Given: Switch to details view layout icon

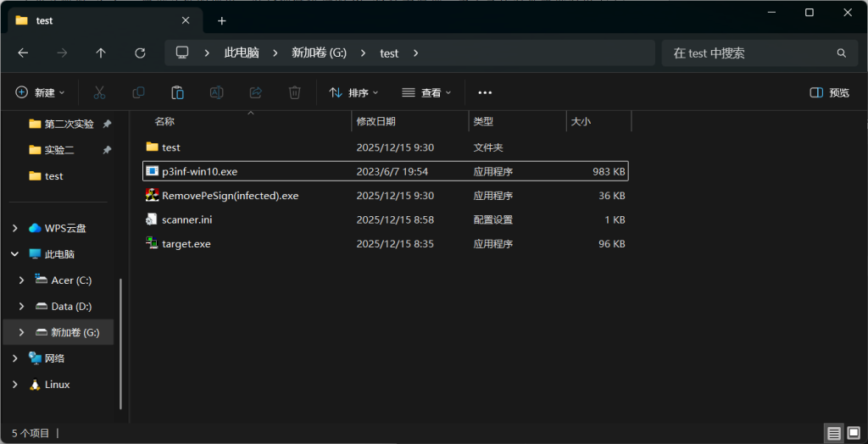Looking at the screenshot, I should (834, 433).
